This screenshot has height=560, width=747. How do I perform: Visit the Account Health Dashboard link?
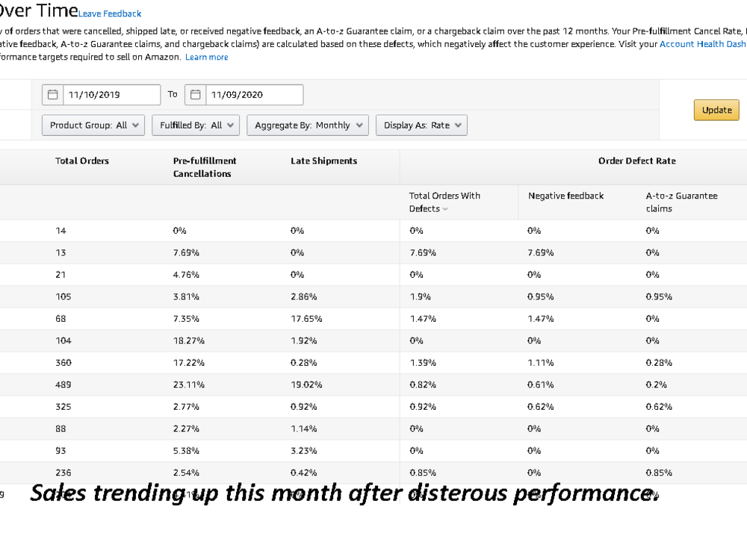tap(703, 44)
